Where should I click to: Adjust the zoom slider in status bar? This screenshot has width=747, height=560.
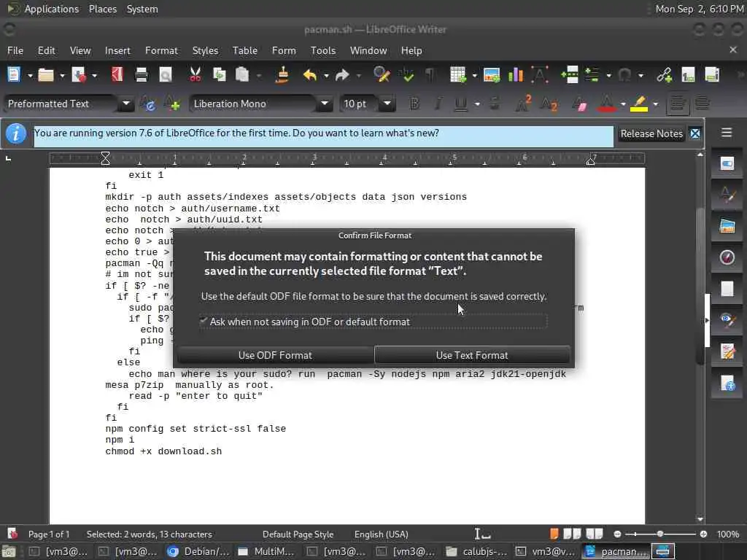[659, 534]
